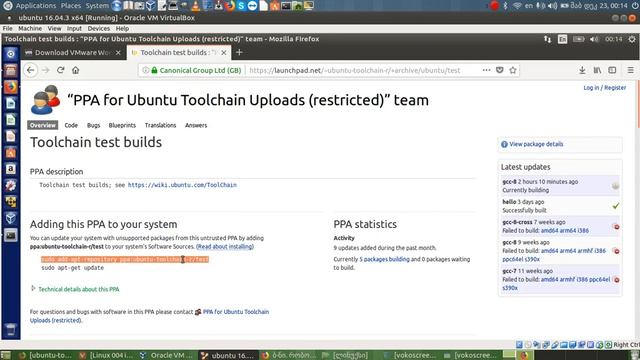Open Launchpad Bugs tab
The image size is (640, 360).
(93, 125)
